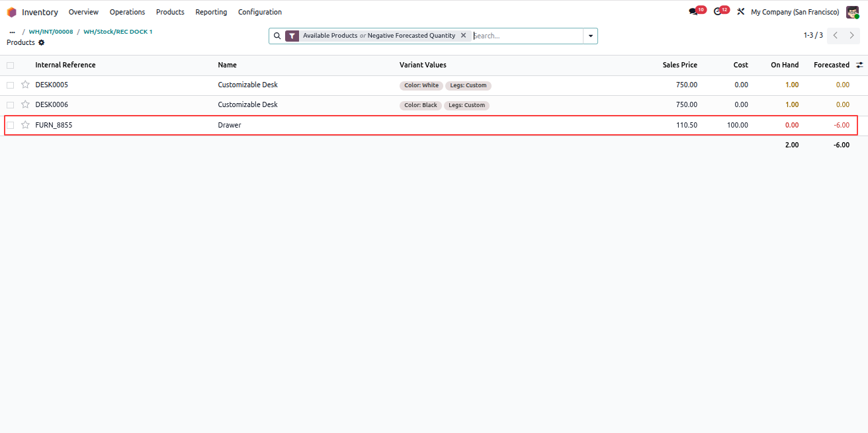The image size is (868, 433).
Task: Open the DESK0005 reference cell
Action: tap(52, 85)
